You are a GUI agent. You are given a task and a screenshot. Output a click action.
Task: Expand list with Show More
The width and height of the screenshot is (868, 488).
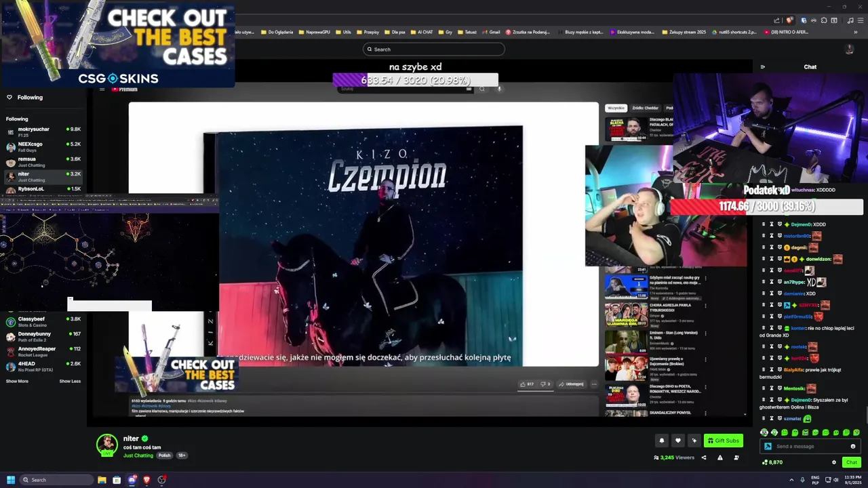[x=17, y=381]
